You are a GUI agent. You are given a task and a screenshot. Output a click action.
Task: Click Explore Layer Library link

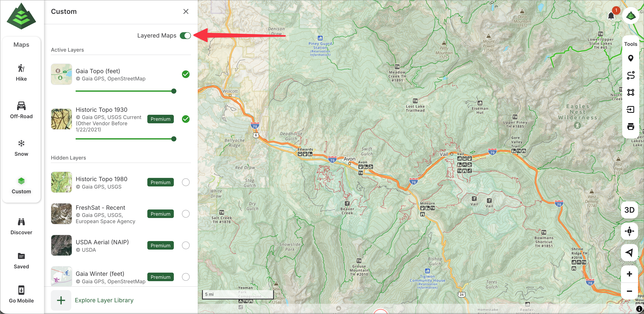[x=104, y=300]
